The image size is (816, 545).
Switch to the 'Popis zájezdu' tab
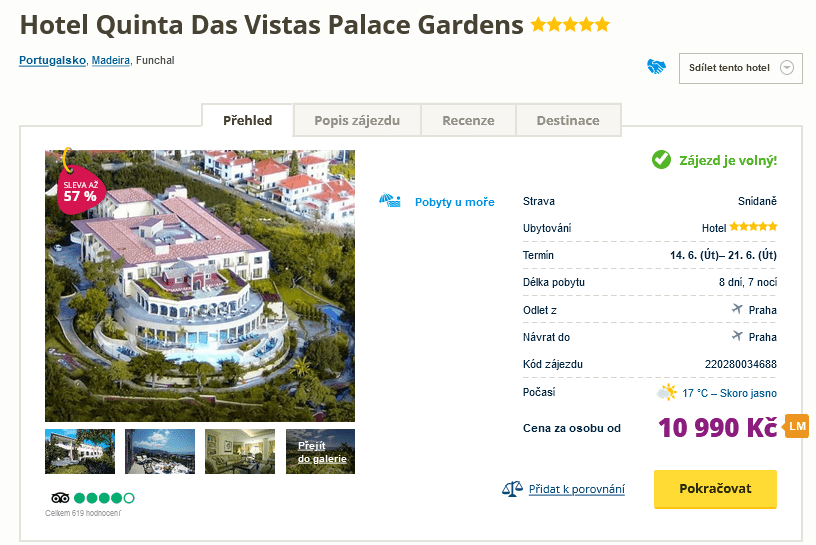357,120
